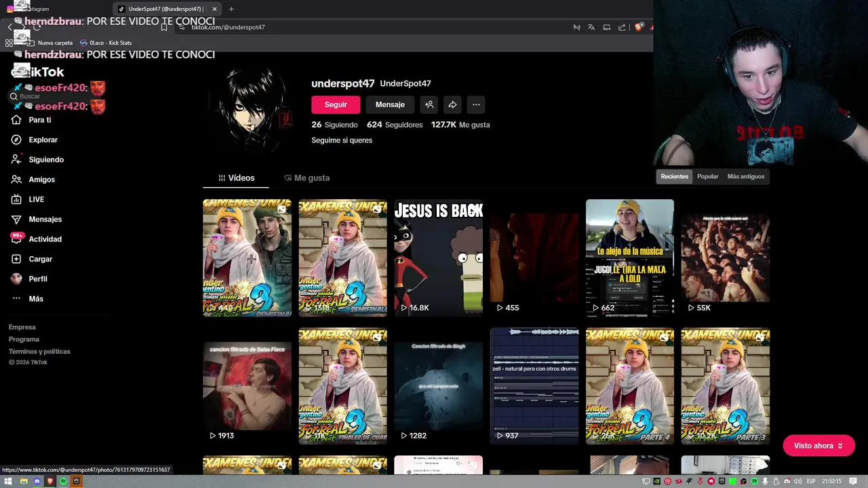Close the UnderSpot47 browser tab
Viewport: 868px width, 488px height.
tap(214, 9)
